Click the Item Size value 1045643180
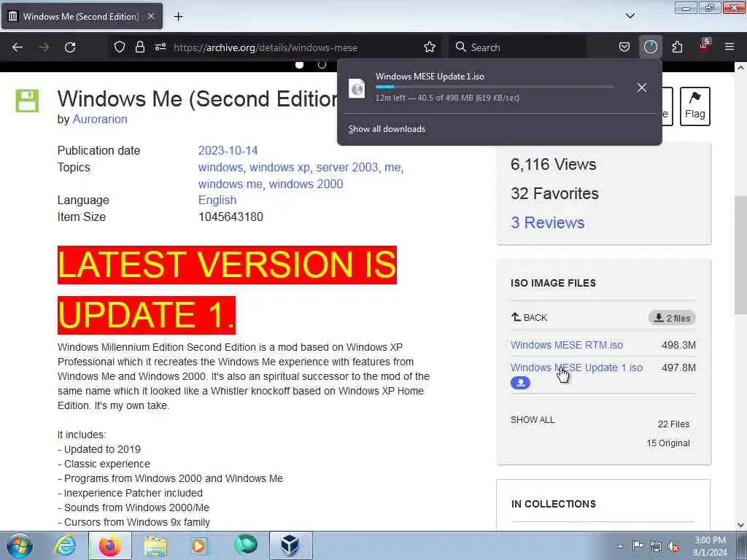 (x=231, y=217)
